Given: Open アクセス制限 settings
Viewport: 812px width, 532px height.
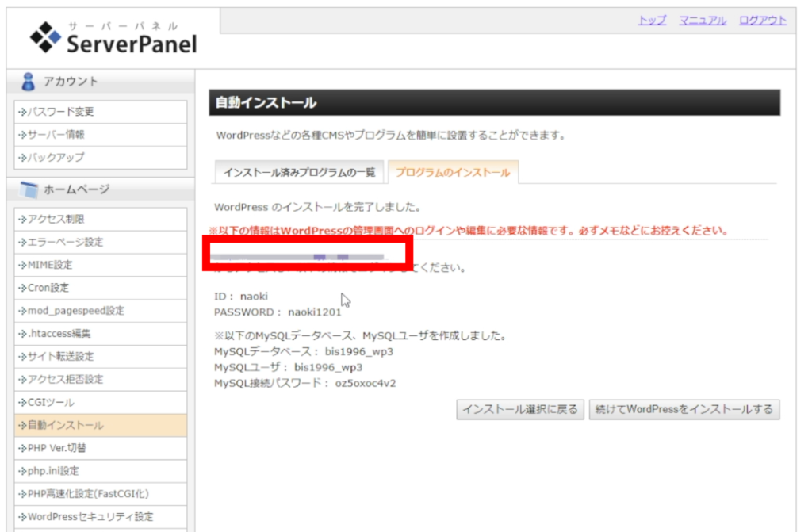Looking at the screenshot, I should click(101, 219).
